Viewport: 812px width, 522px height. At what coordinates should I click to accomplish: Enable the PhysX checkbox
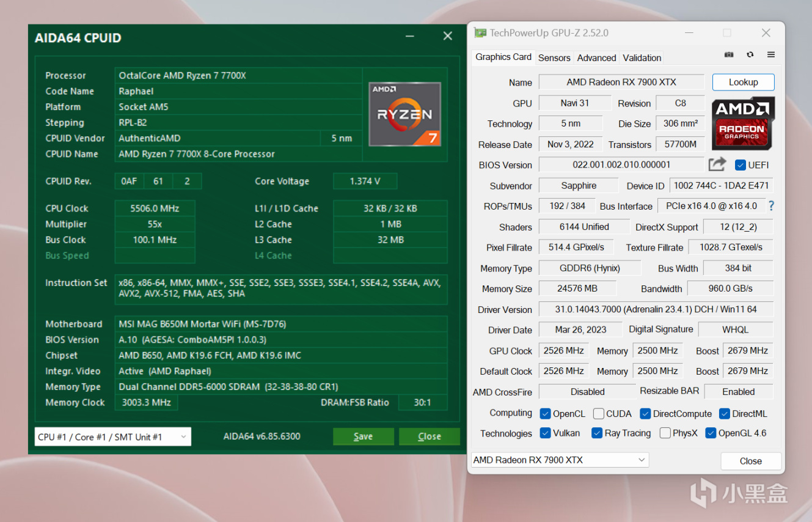tap(665, 433)
